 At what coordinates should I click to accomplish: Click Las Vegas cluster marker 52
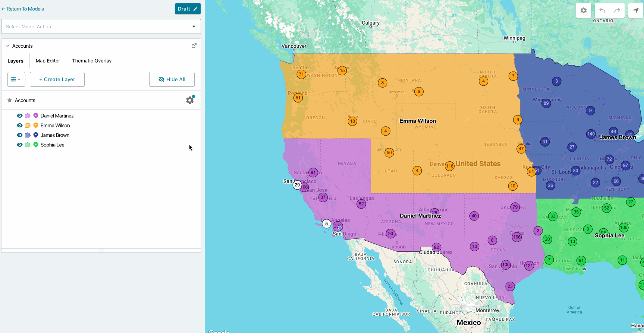pos(361,204)
